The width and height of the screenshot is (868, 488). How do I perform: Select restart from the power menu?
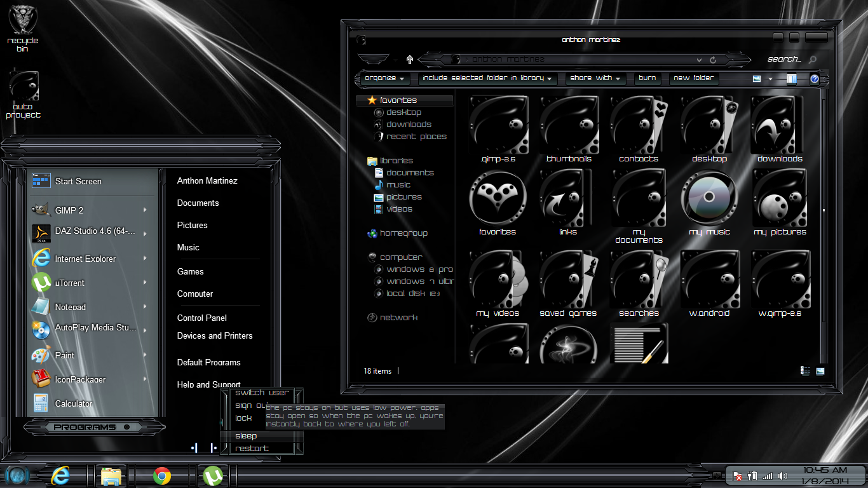click(x=252, y=449)
